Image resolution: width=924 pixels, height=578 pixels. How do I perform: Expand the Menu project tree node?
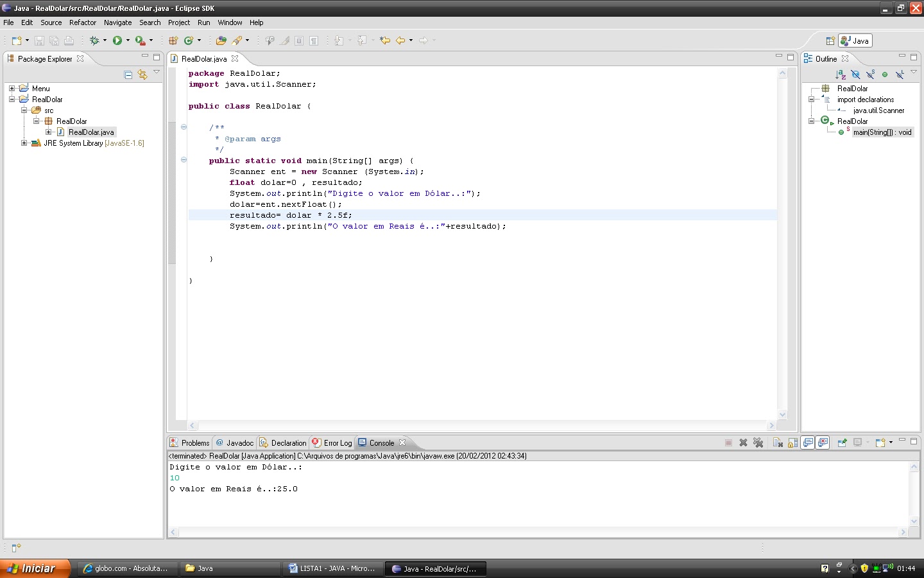(x=12, y=89)
